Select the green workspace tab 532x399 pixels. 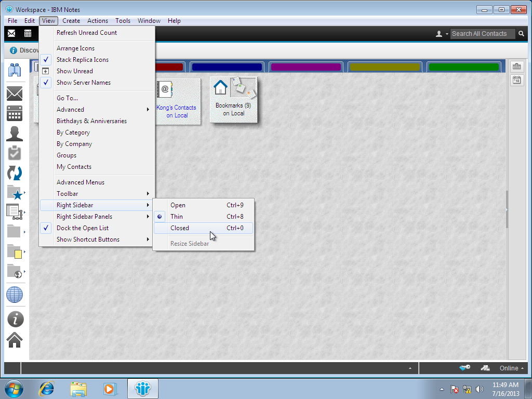[x=464, y=67]
